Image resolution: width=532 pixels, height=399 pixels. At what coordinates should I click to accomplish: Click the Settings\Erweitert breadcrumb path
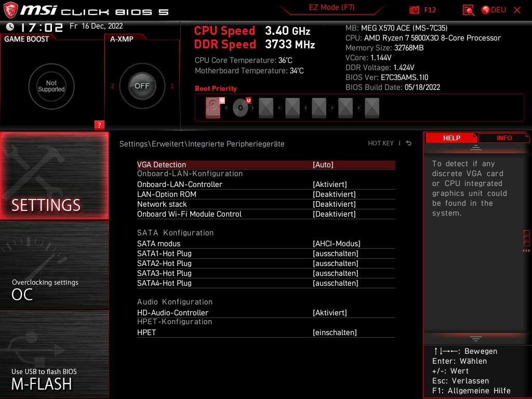click(x=202, y=144)
